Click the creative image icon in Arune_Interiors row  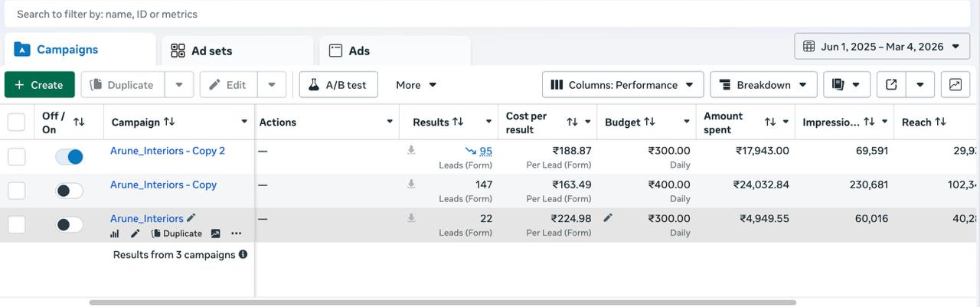(216, 234)
